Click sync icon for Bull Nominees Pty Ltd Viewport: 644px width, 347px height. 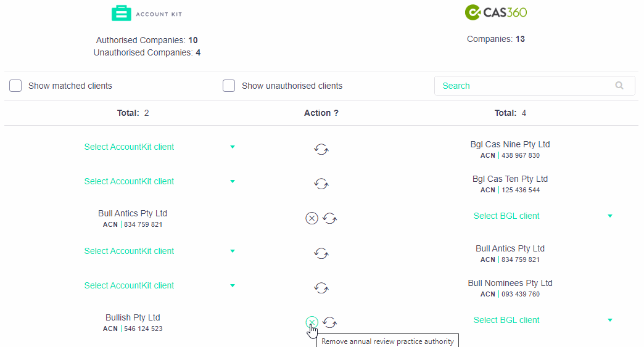(321, 288)
